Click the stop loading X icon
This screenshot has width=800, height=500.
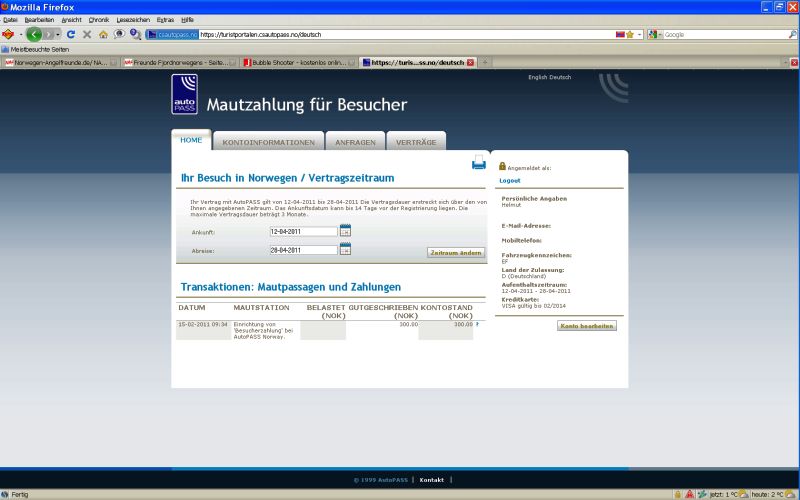87,34
